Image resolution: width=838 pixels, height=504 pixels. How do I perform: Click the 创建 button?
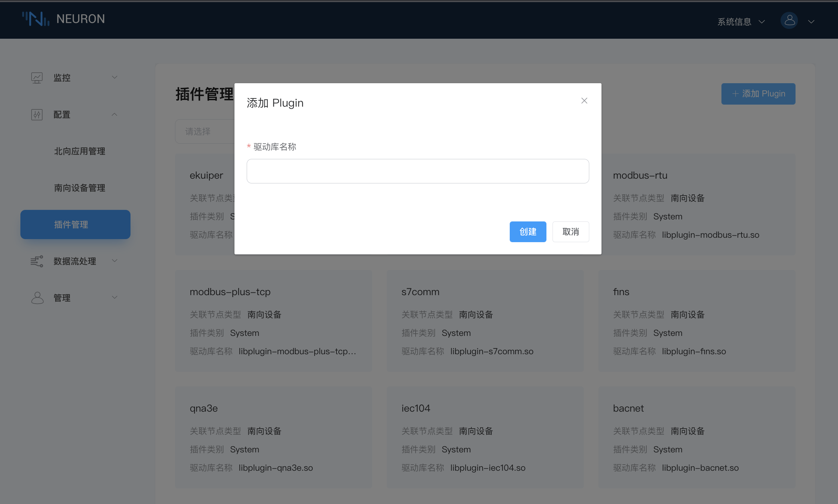coord(528,232)
